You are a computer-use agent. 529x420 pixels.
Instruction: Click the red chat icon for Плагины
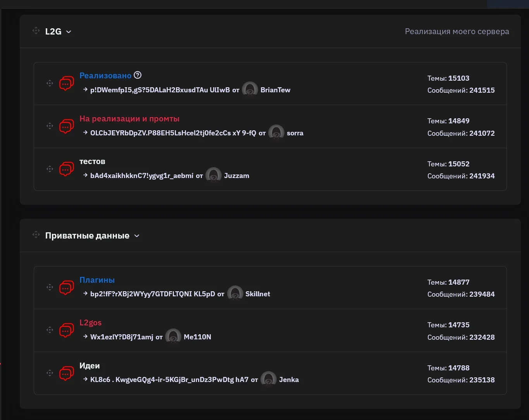coord(66,287)
